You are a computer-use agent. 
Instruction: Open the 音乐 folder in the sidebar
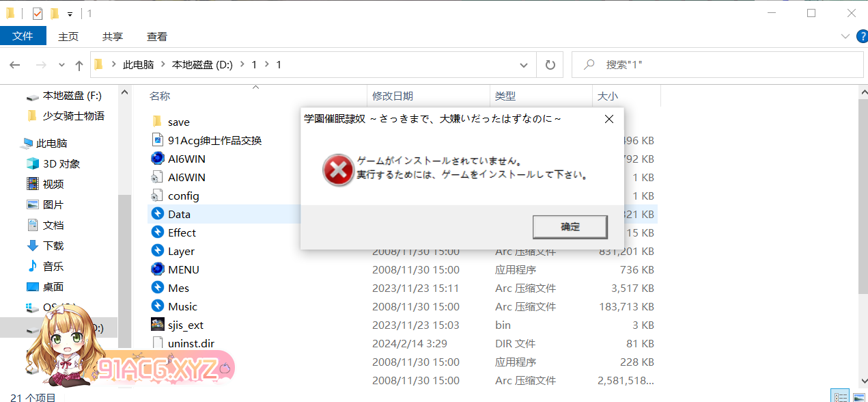33,266
